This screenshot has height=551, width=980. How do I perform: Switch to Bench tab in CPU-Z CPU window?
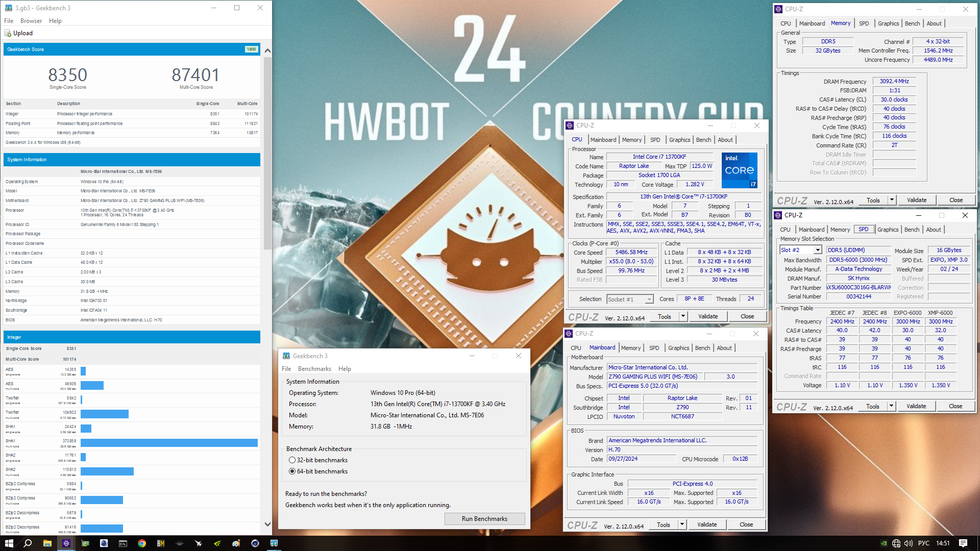point(703,140)
